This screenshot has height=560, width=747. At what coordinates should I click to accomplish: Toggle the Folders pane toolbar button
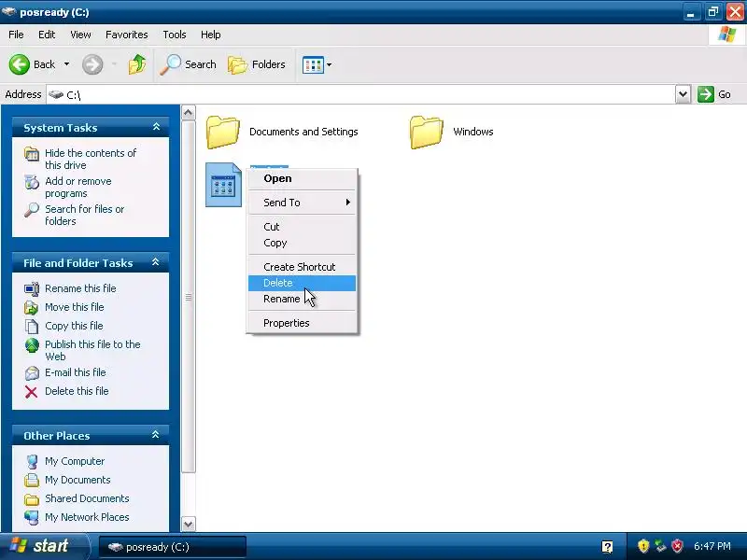(x=256, y=64)
